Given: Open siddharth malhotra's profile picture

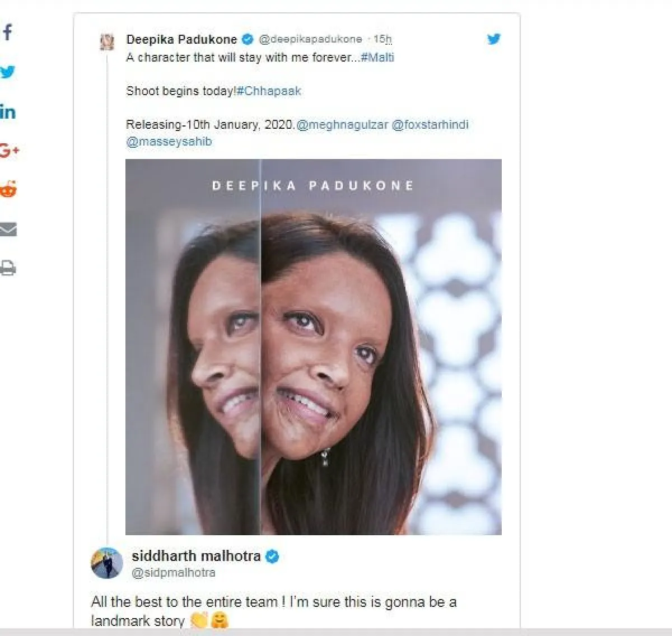Looking at the screenshot, I should [x=106, y=563].
